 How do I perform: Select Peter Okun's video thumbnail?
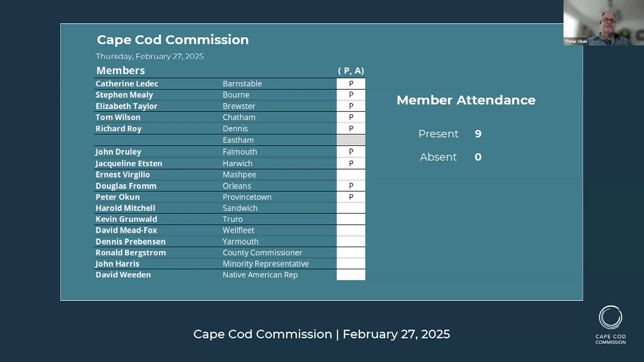pos(604,22)
